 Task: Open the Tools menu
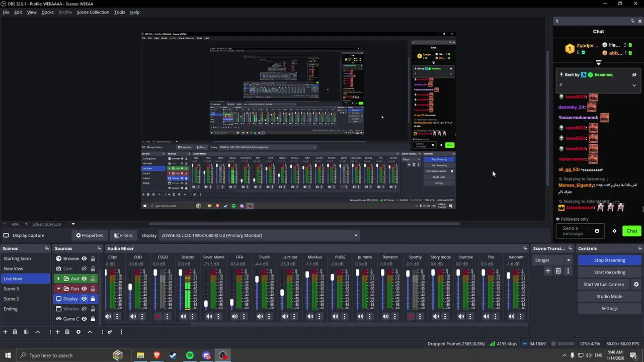point(119,12)
